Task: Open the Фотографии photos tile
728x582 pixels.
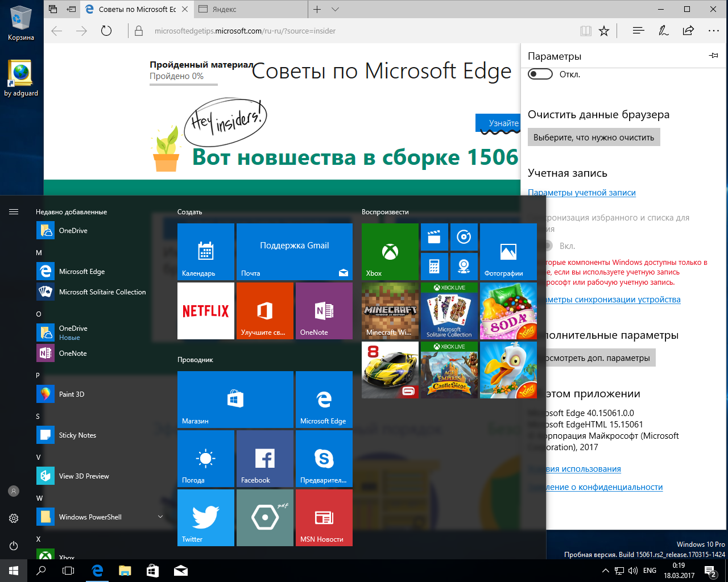Action: (x=508, y=252)
